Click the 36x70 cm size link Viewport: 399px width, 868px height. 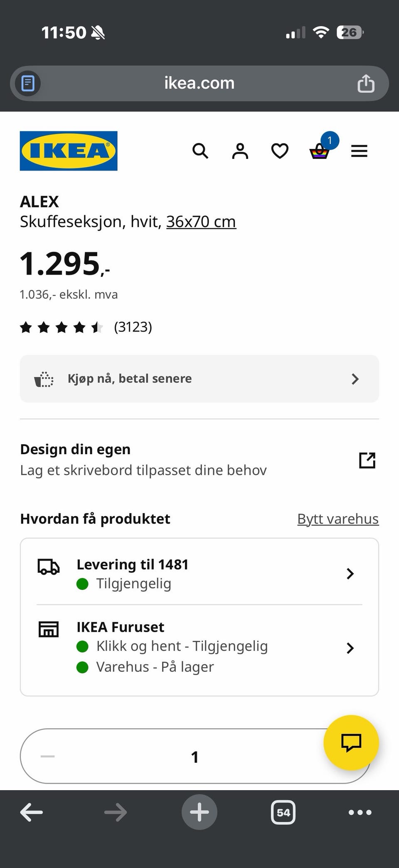coord(201,222)
